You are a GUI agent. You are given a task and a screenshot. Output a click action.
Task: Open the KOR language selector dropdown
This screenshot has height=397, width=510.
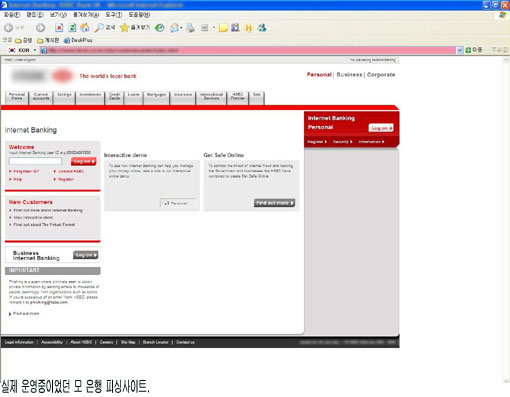click(x=22, y=50)
